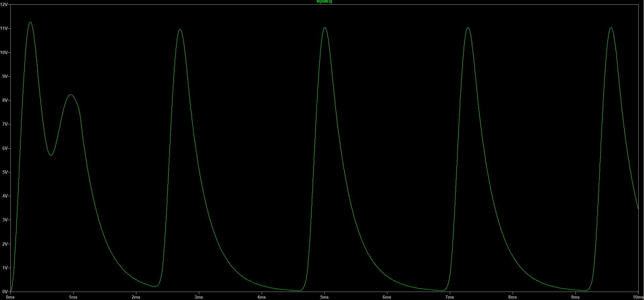This screenshot has height=300, width=644.
Task: Click the 8V label on the vertical axis
Action: pyautogui.click(x=5, y=100)
